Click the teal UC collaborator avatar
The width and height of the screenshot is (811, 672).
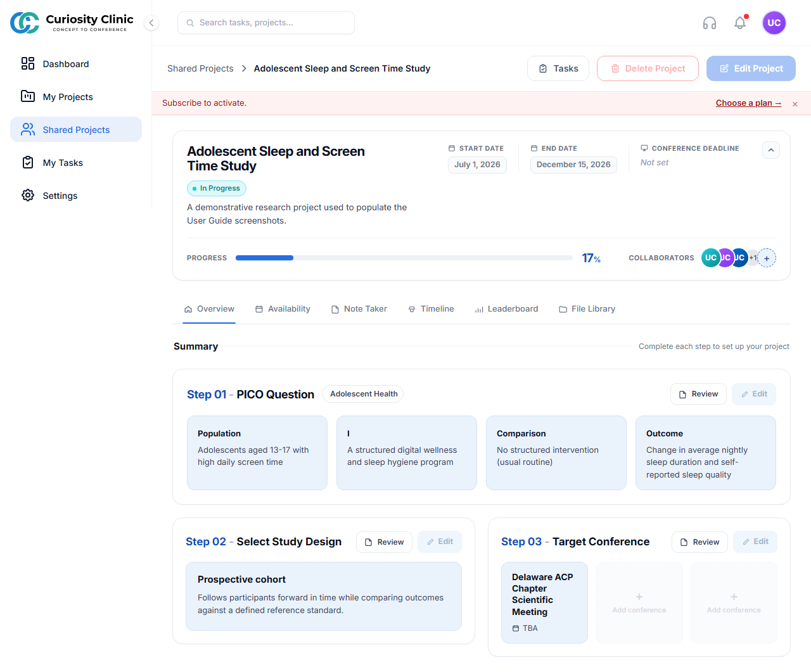pos(711,258)
